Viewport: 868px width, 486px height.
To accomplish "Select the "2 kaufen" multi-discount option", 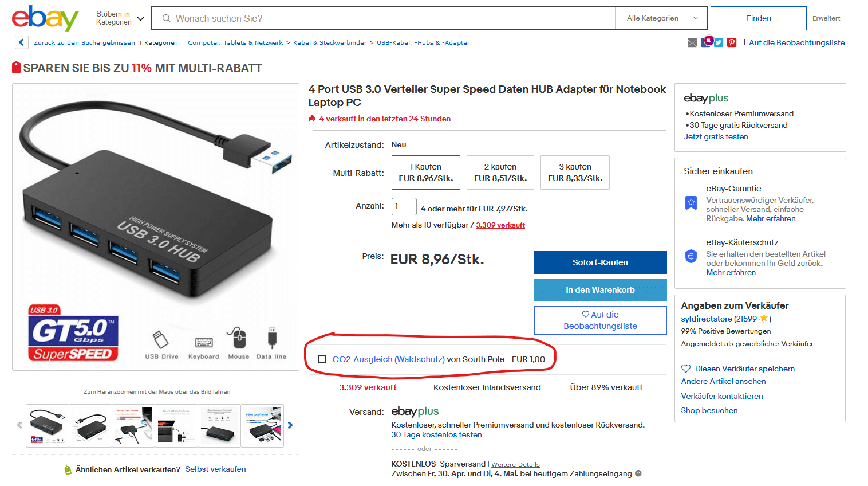I will (500, 173).
